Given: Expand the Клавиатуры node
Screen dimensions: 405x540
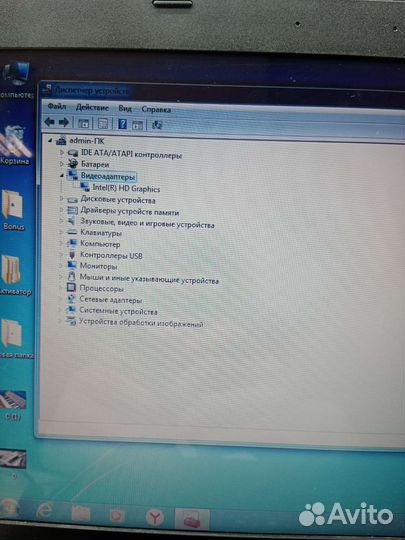Looking at the screenshot, I should 61,232.
